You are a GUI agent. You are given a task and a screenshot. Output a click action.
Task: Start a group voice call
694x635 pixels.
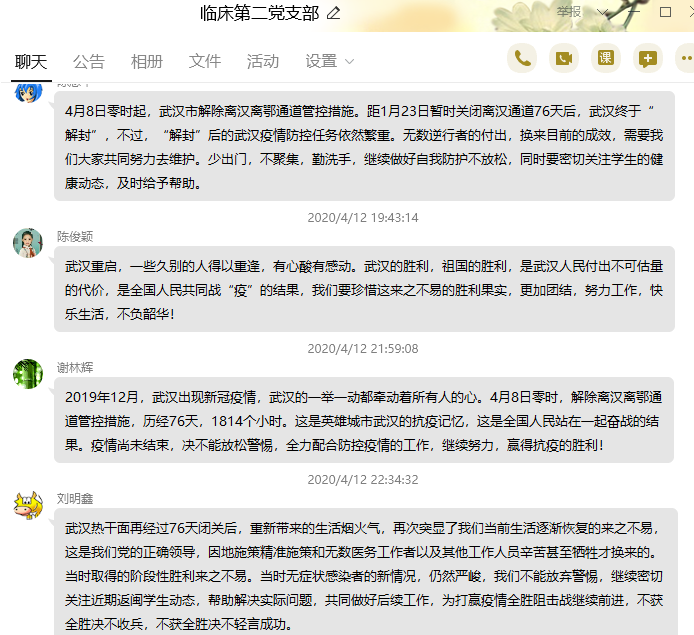pos(522,59)
